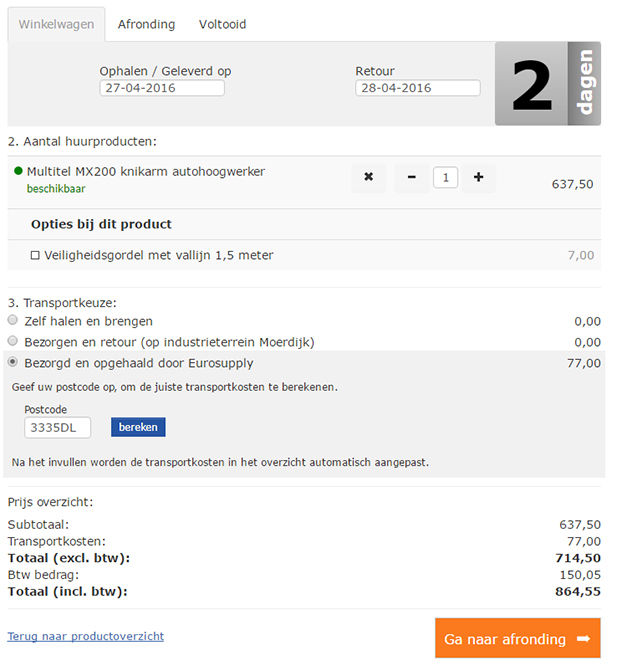Focus the Postcode input field
This screenshot has width=617, height=671.
[x=58, y=428]
